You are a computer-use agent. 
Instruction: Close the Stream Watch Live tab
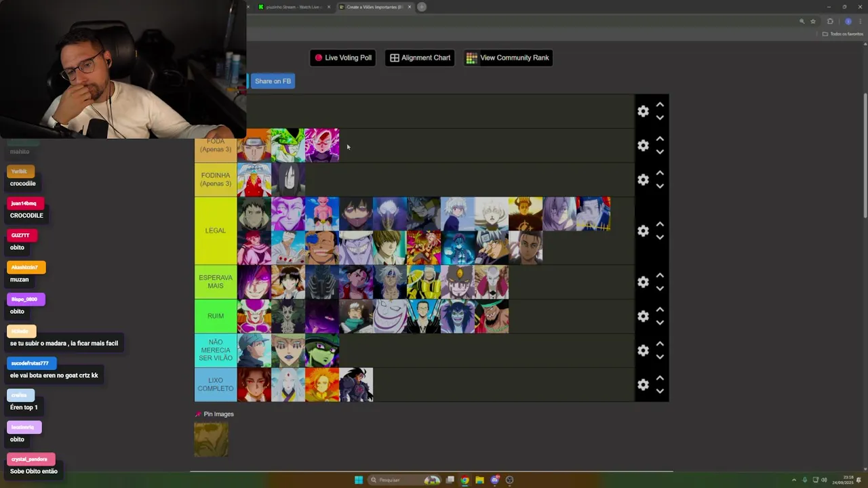(x=329, y=7)
